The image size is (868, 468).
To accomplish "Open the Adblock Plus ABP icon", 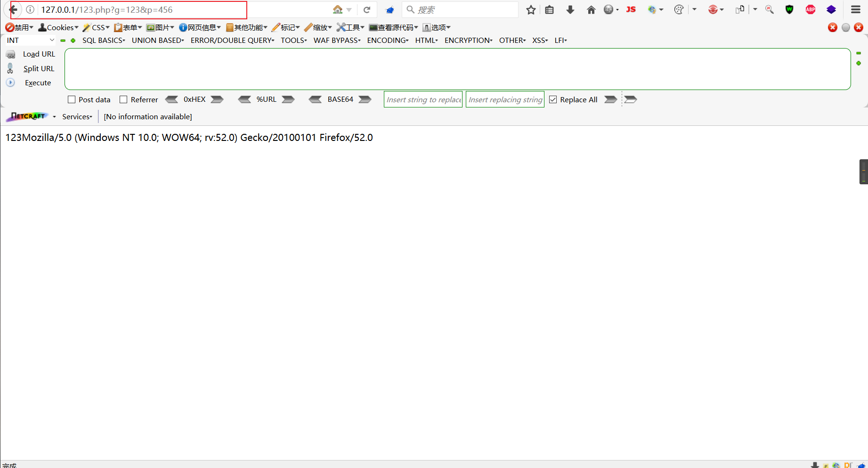I will pos(811,9).
